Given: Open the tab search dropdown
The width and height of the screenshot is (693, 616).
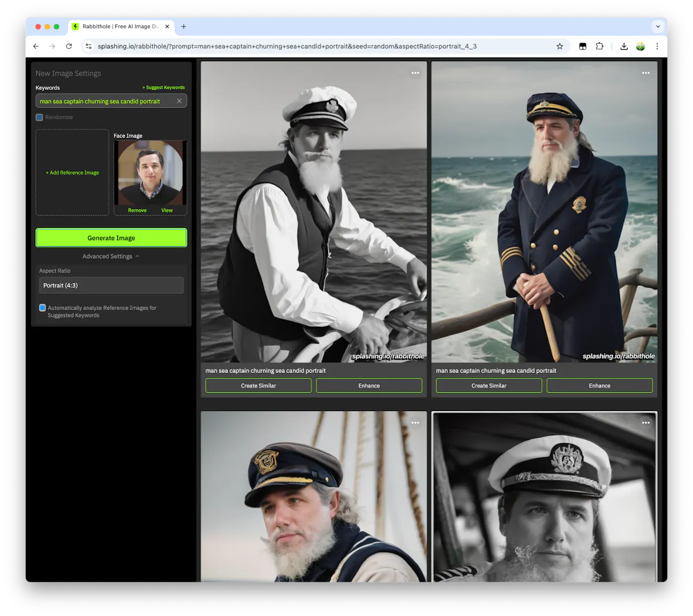Looking at the screenshot, I should coord(658,27).
